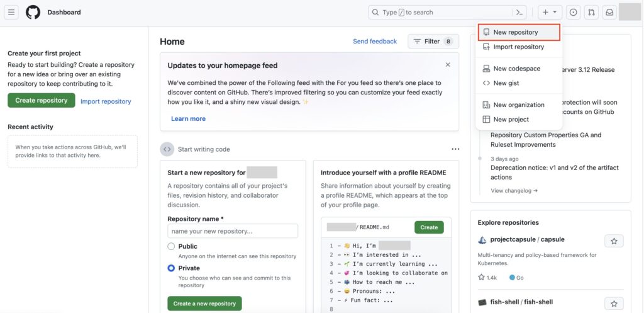
Task: Select New organization from the menu
Action: (x=519, y=105)
